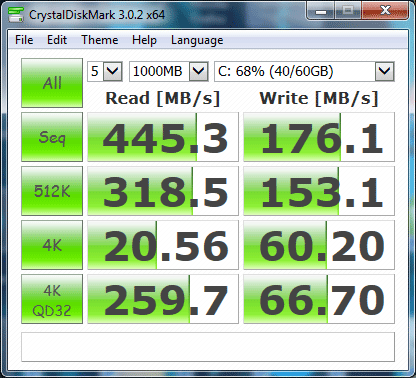416x378 pixels.
Task: Open the drive selector showing C: 68%
Action: [x=304, y=71]
